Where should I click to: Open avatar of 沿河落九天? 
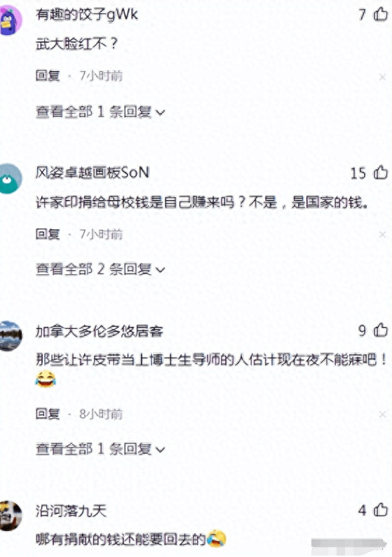pyautogui.click(x=9, y=516)
